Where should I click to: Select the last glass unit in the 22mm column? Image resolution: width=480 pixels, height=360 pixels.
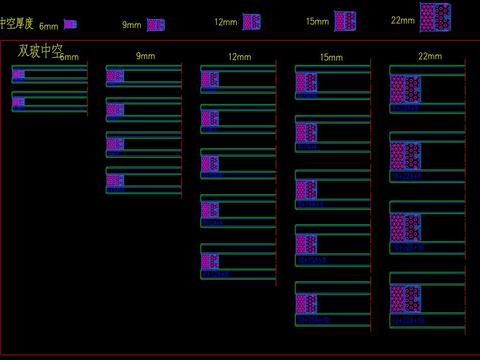click(427, 300)
